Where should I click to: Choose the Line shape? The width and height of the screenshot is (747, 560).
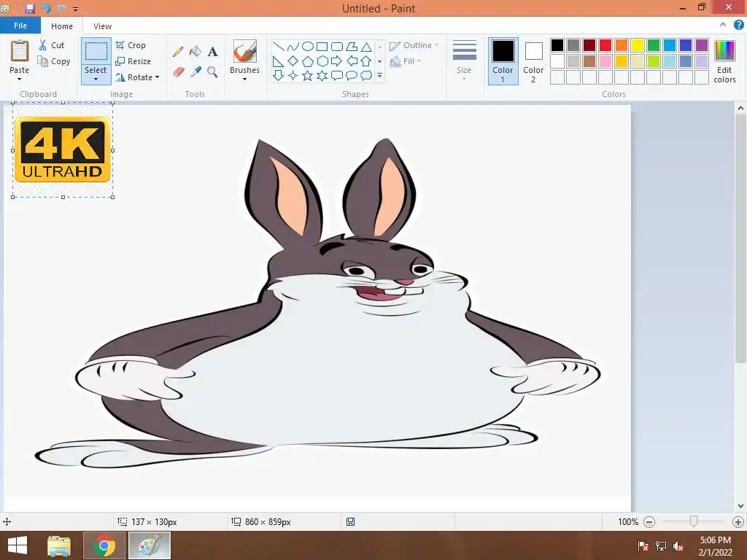point(278,46)
